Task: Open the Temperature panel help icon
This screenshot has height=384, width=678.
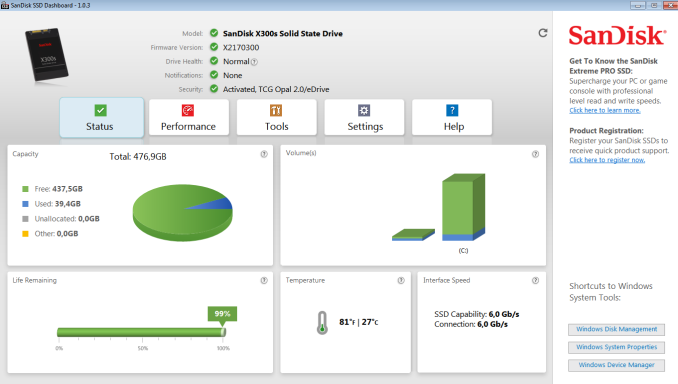Action: pos(401,280)
